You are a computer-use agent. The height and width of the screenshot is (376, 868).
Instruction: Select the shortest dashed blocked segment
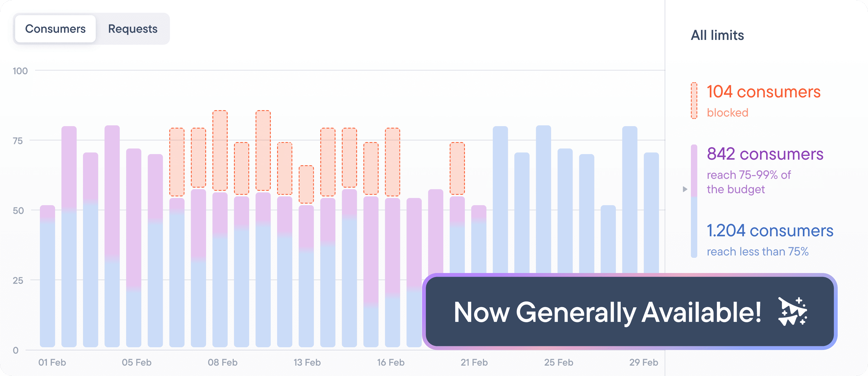pos(306,184)
